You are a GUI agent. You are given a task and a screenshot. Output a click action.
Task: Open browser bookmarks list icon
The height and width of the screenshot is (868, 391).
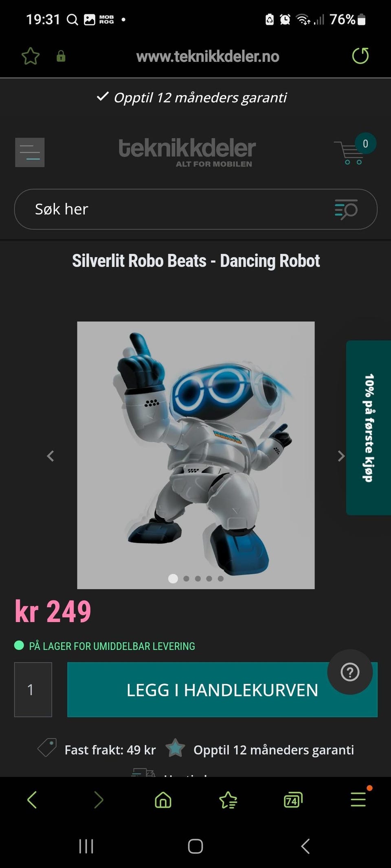coord(228,800)
